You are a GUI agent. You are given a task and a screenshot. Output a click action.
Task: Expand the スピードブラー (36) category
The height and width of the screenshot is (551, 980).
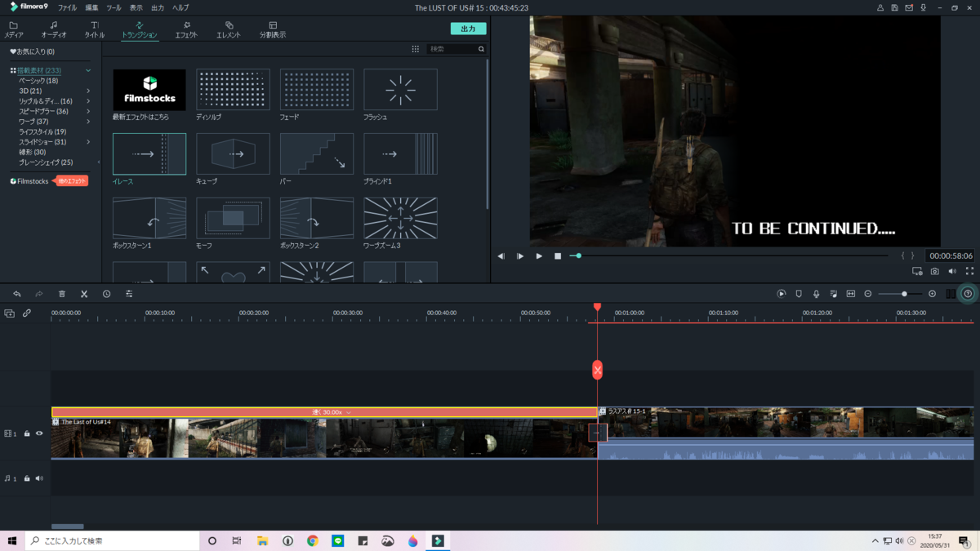tap(88, 111)
